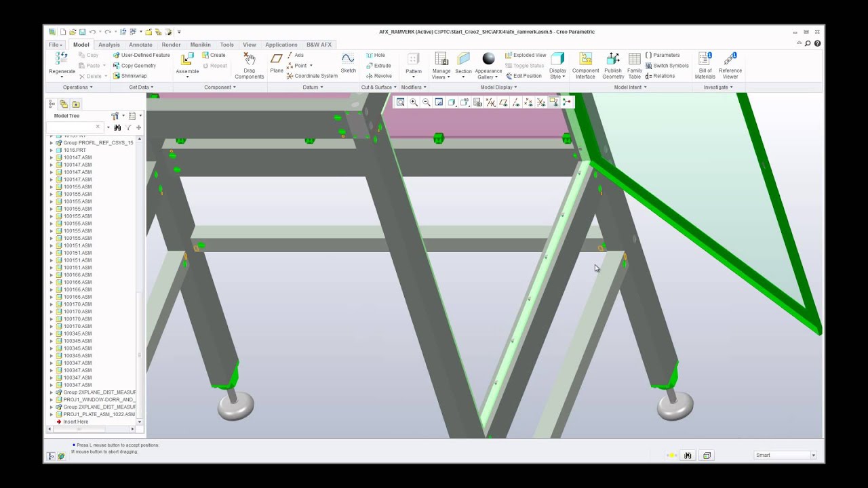Click the Repaint icon in graphics toolbar
Viewport: 868px width, 488px height.
439,102
